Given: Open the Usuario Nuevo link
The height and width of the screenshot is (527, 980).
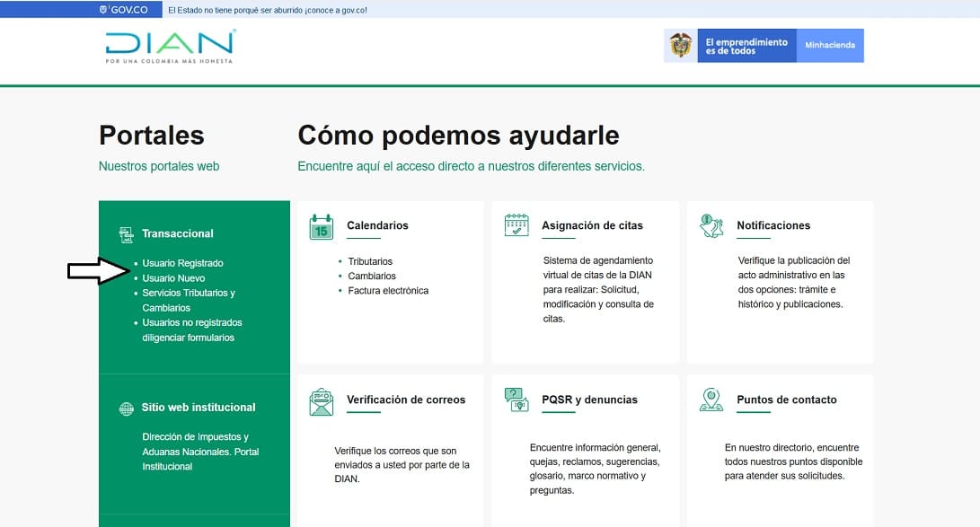Looking at the screenshot, I should [173, 278].
